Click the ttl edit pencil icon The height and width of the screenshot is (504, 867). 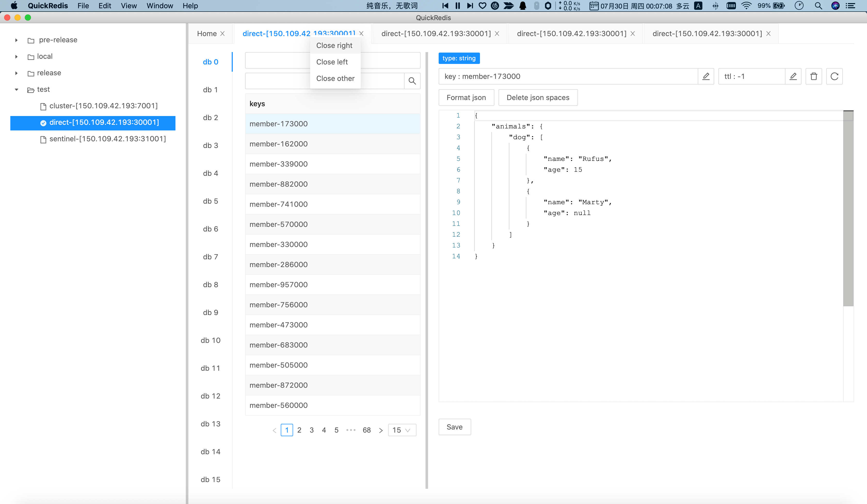[x=793, y=76]
